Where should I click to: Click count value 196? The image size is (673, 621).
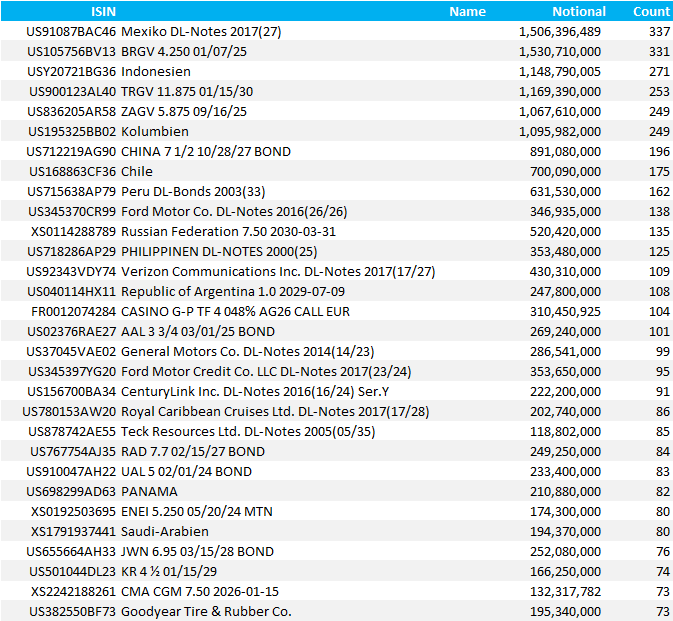[660, 151]
